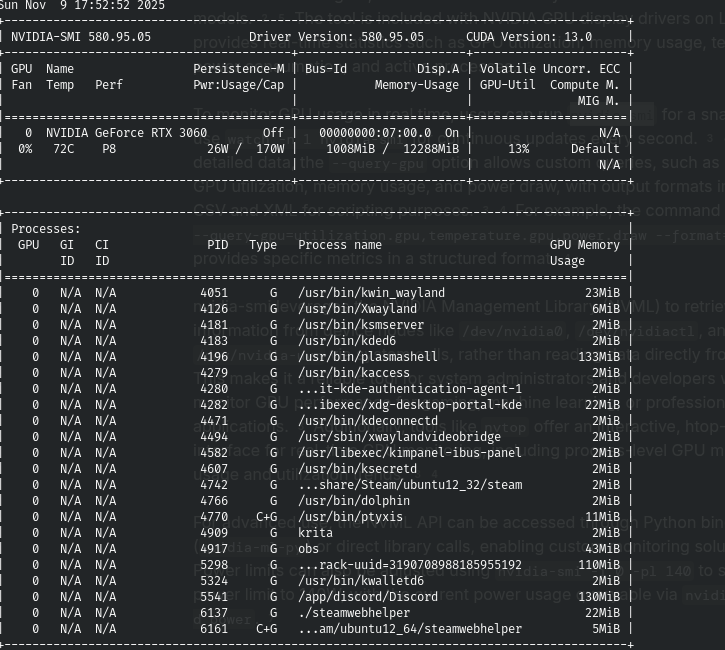Click the "Memory-Usage" header text
Screen dimensions: 725x650
click(x=417, y=85)
